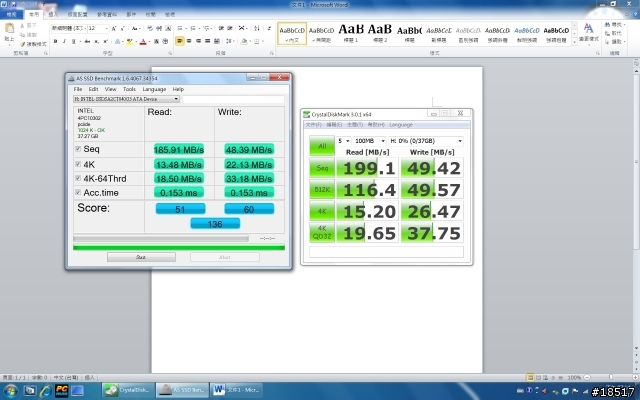
Task: Click the Character Border icon
Action: click(168, 28)
